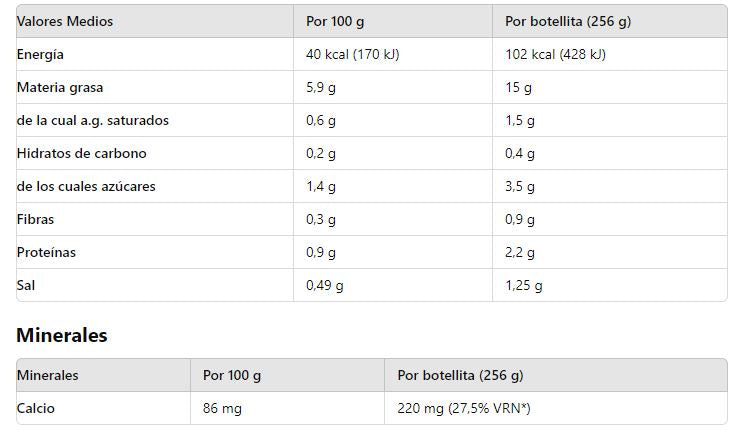
Task: Click the "3,5 g" sugars value
Action: [520, 186]
